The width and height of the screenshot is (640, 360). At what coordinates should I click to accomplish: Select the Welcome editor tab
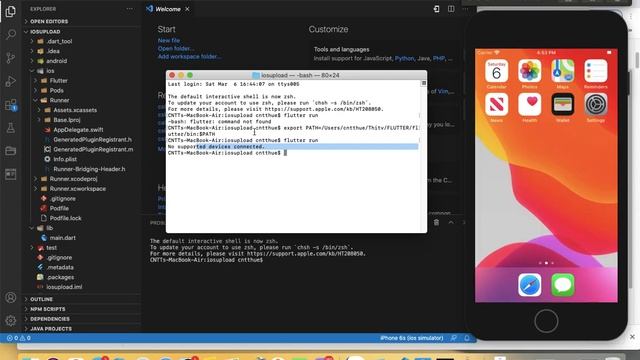pos(169,9)
